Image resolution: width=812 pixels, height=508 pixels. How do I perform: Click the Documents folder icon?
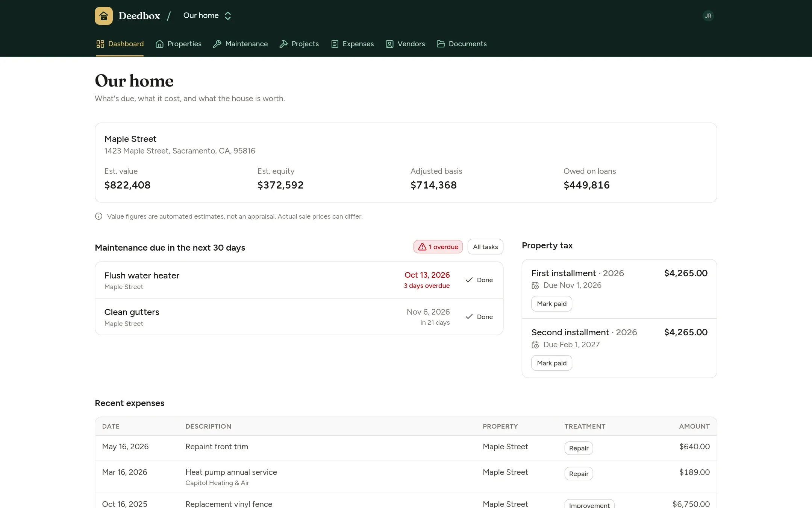441,44
